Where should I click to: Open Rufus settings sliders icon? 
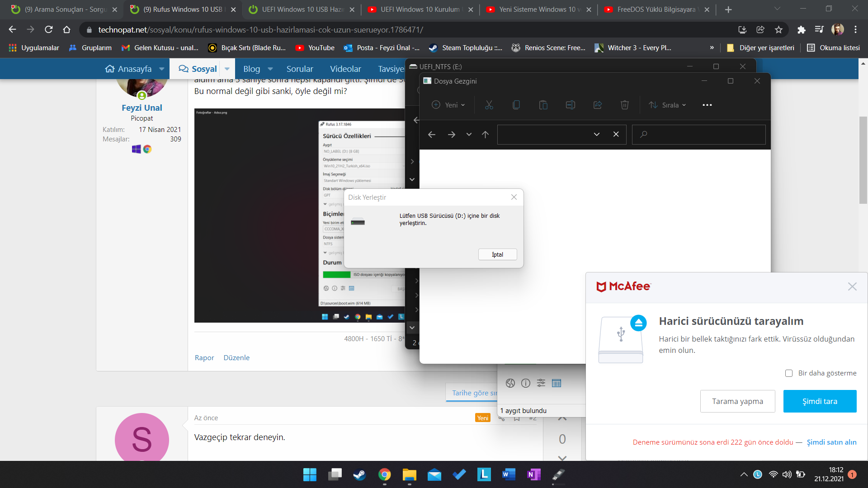pos(541,383)
